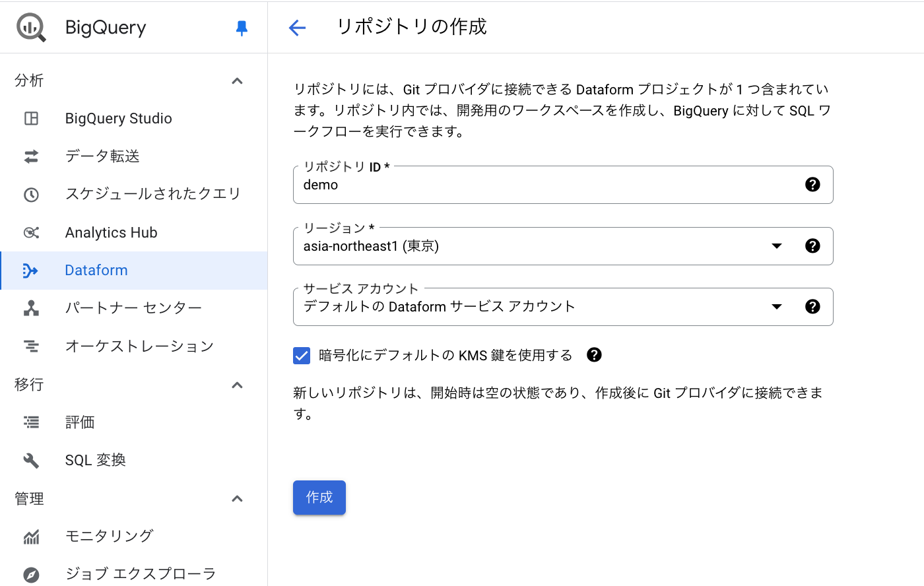Click the back arrow next to リポジトリの作成
This screenshot has height=586, width=924.
(x=297, y=28)
